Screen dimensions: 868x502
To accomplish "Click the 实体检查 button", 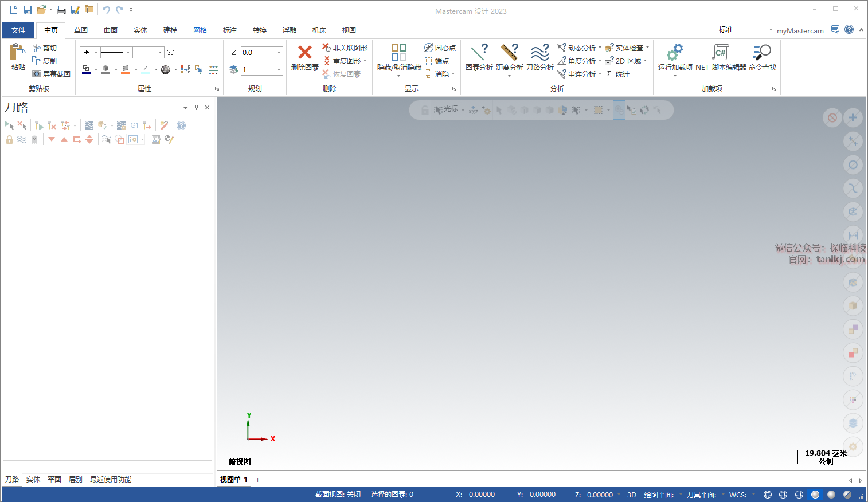I will click(624, 48).
